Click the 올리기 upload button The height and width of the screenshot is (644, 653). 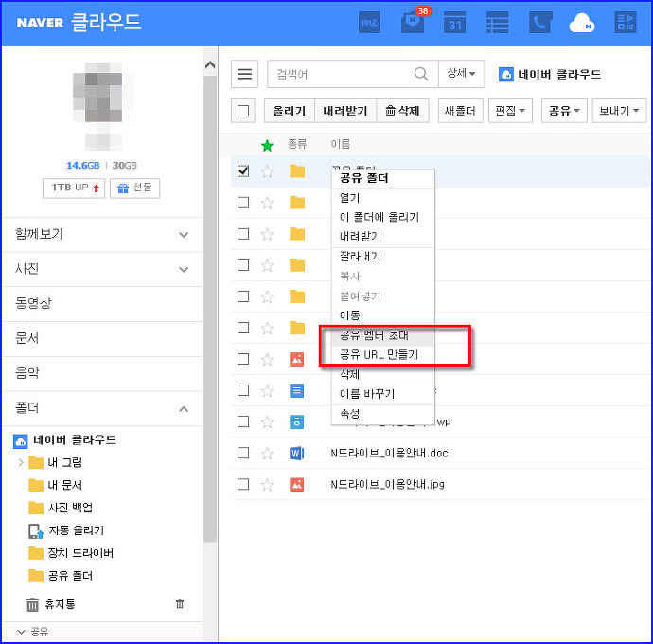(290, 111)
